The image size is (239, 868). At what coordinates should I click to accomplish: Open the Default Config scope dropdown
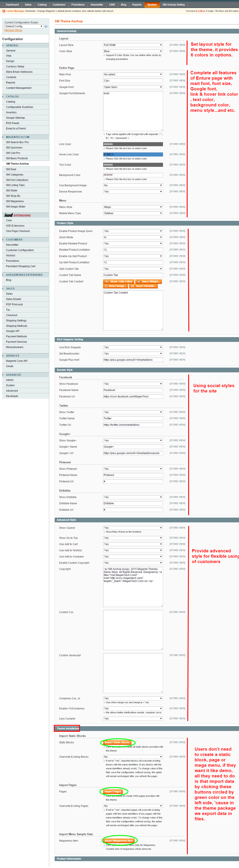(24, 26)
